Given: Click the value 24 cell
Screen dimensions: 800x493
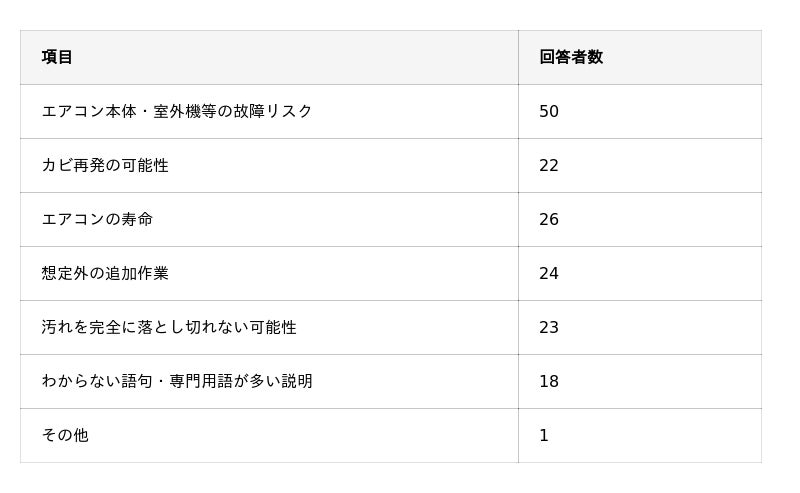Looking at the screenshot, I should pyautogui.click(x=549, y=273).
